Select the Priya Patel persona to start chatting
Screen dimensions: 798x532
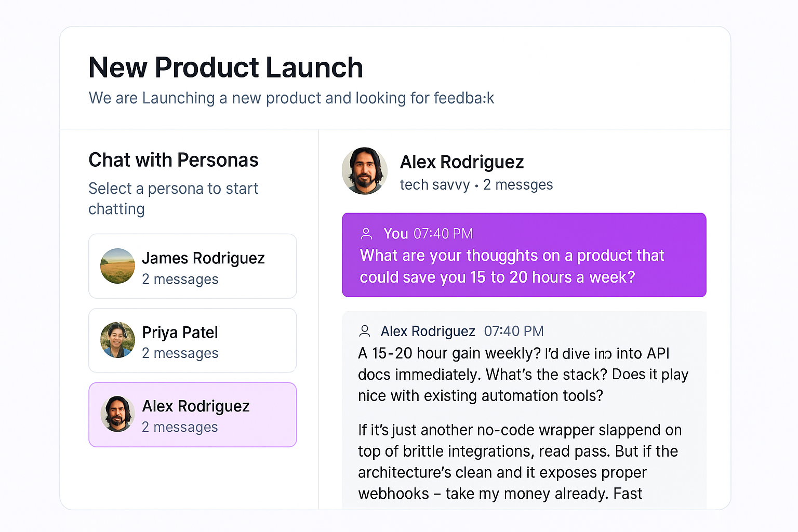pyautogui.click(x=192, y=340)
